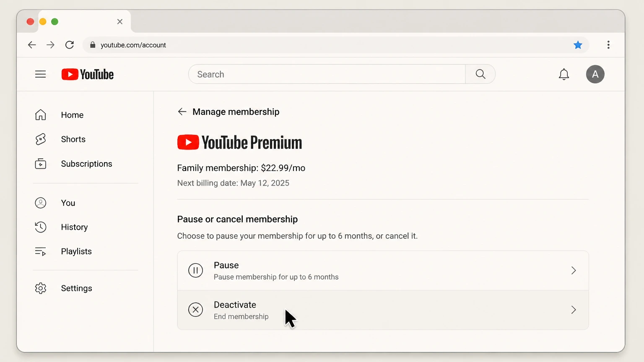Open the hamburger guide menu
Viewport: 644px width, 362px height.
40,74
